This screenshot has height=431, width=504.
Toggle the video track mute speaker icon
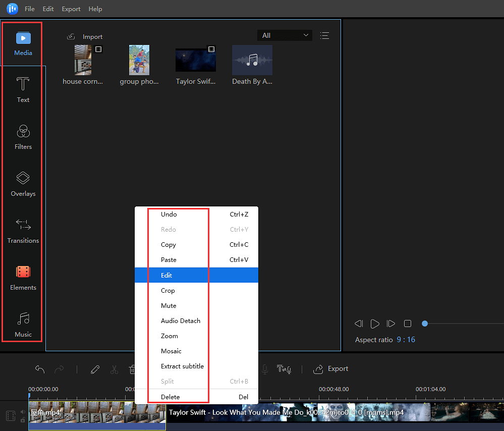pyautogui.click(x=23, y=412)
